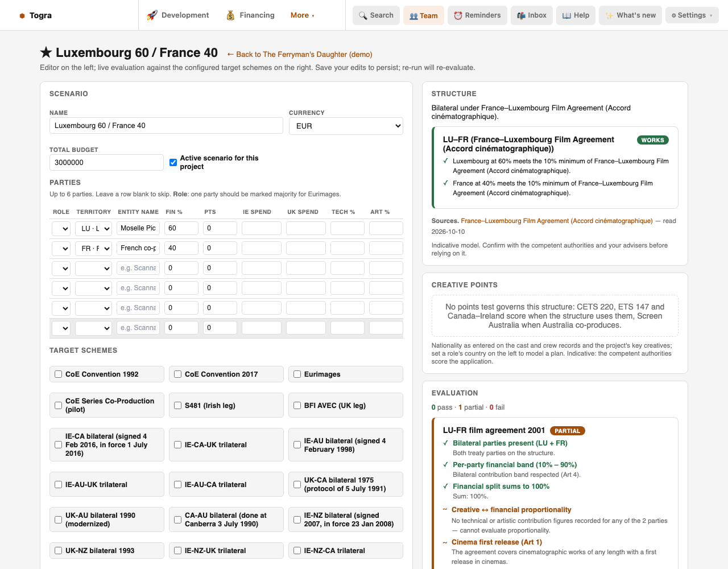This screenshot has width=728, height=569.
Task: Expand the More navigation menu
Action: pyautogui.click(x=303, y=15)
